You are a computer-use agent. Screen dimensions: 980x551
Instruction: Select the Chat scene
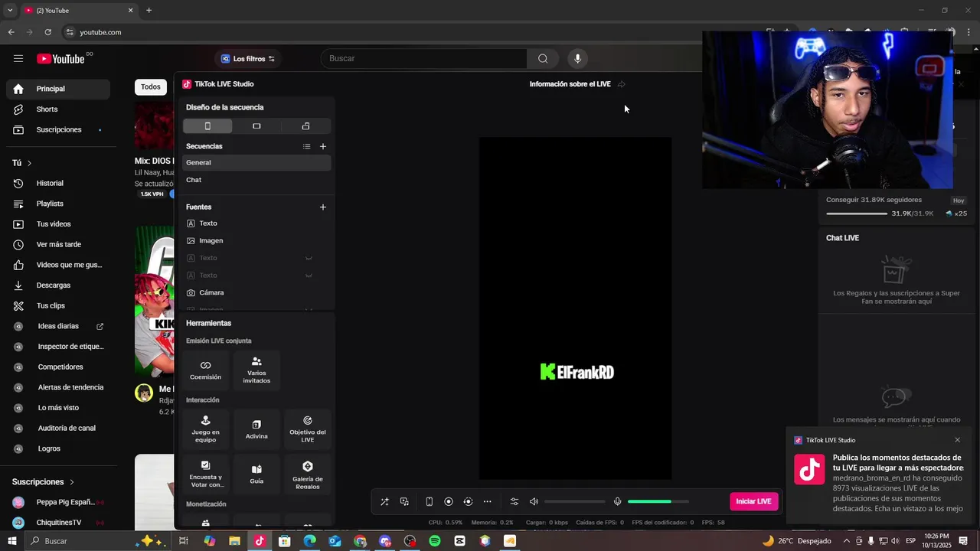[256, 180]
